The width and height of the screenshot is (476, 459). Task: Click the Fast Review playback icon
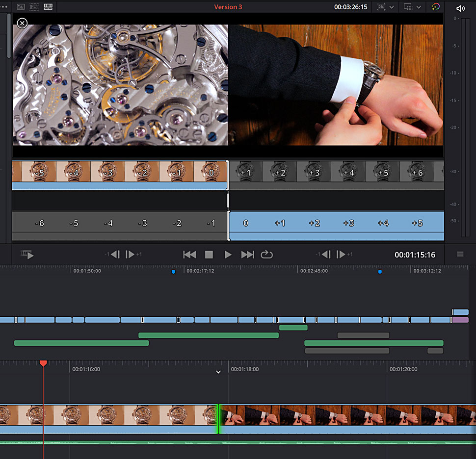click(27, 254)
